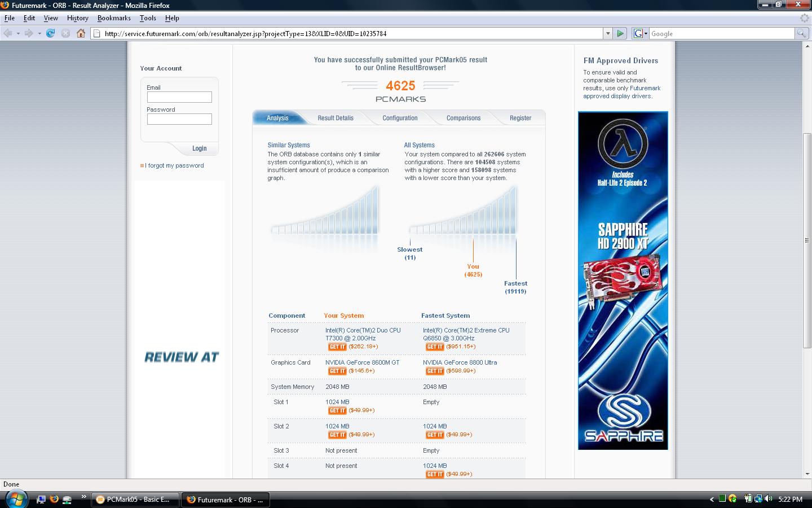Screen dimensions: 812x508
Task: Open the NVIDIA GeForce 8600M GT link
Action: [x=362, y=362]
